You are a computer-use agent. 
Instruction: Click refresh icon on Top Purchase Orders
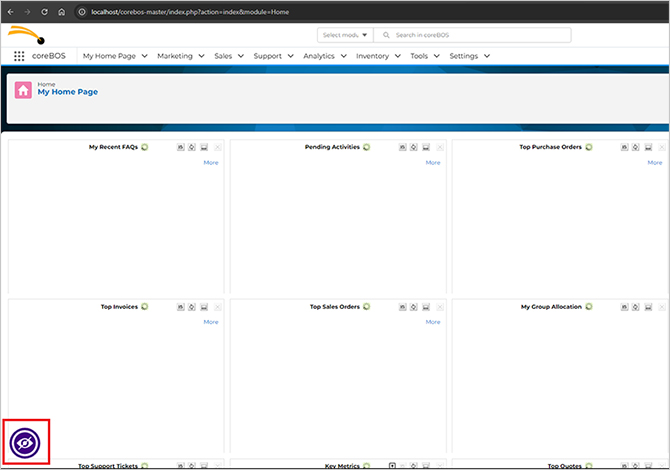pos(589,147)
